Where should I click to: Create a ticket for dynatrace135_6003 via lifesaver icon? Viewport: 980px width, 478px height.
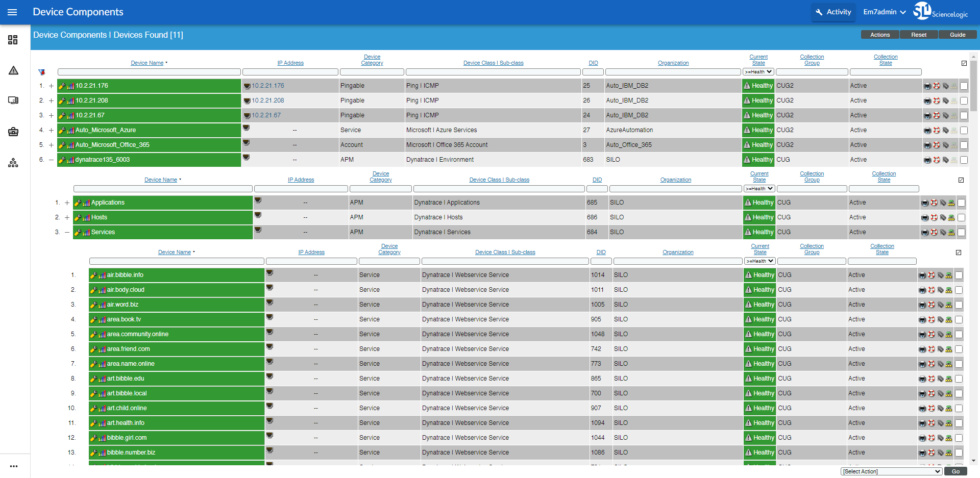937,160
